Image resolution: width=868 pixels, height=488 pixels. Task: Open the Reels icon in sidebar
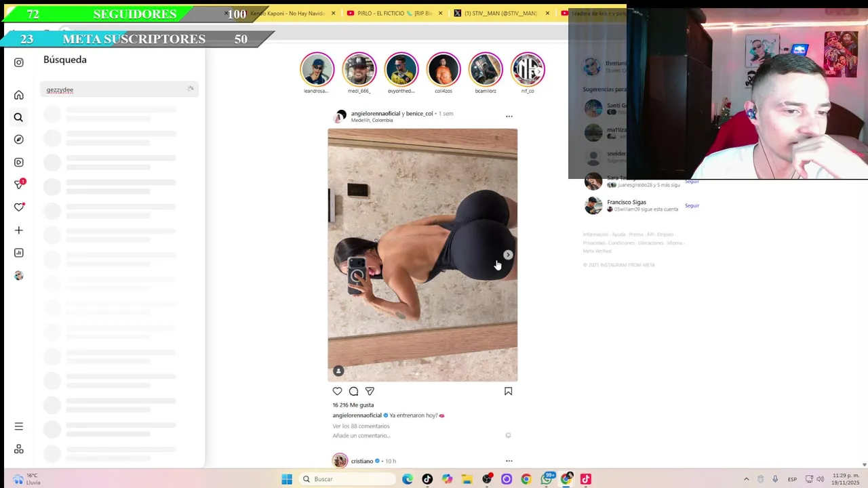[x=19, y=162]
